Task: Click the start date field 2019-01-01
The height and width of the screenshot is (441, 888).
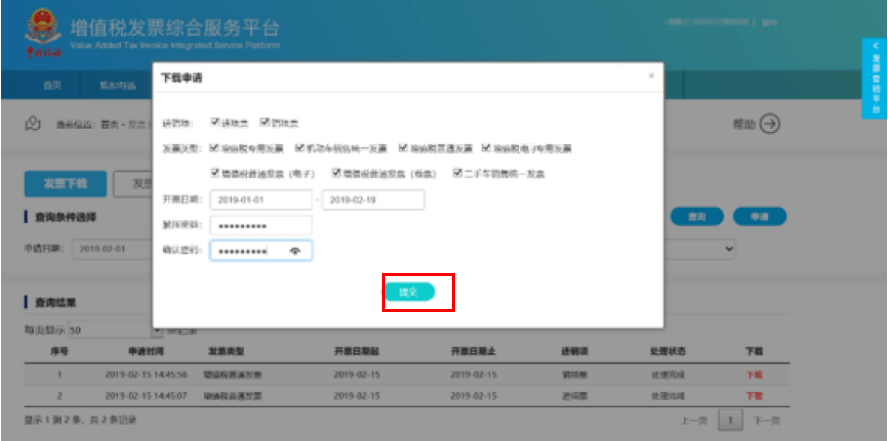Action: click(x=261, y=200)
